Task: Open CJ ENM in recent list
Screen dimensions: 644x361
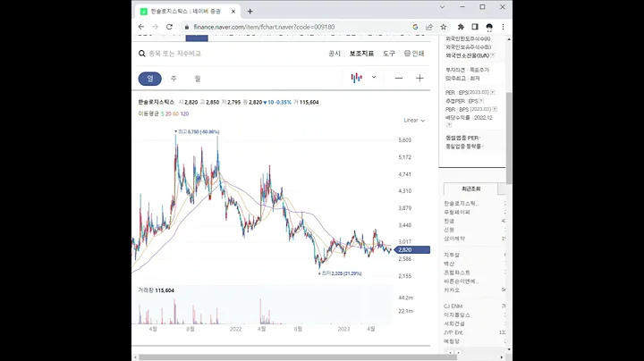Action: (x=453, y=306)
